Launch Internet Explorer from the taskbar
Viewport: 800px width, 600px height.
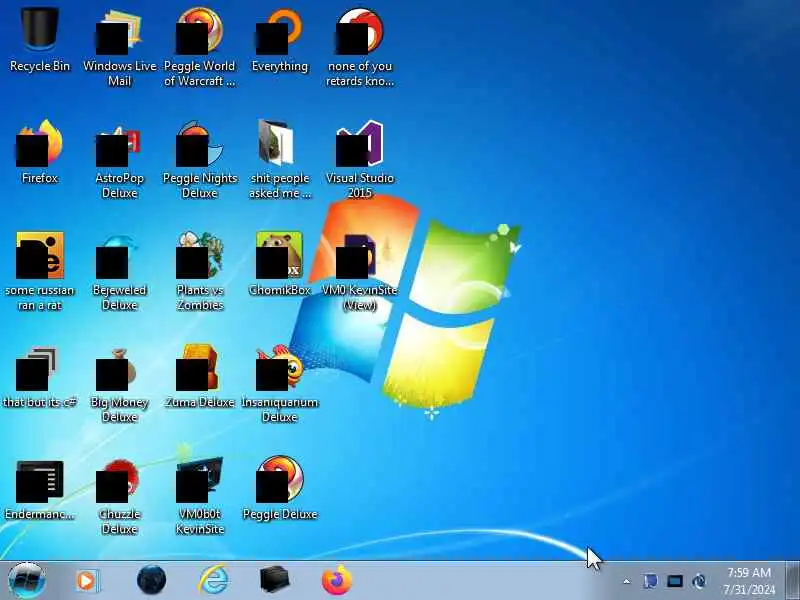pyautogui.click(x=213, y=580)
